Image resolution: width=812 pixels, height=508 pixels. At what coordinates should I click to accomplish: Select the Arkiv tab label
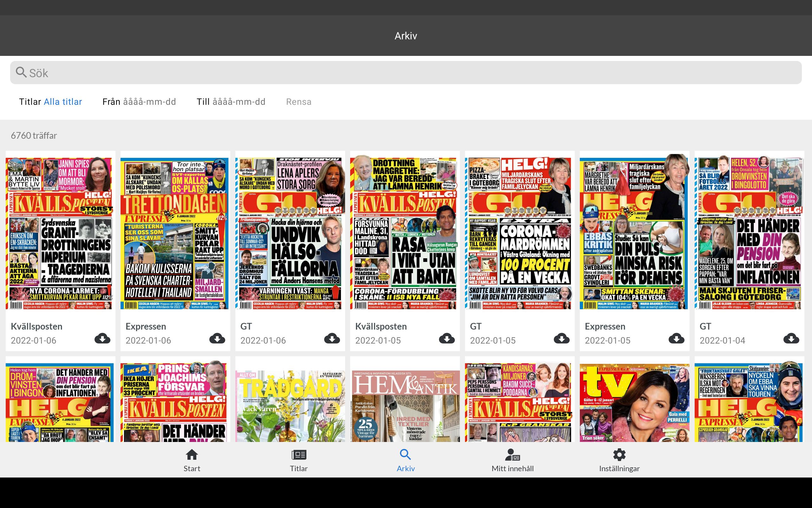click(406, 468)
